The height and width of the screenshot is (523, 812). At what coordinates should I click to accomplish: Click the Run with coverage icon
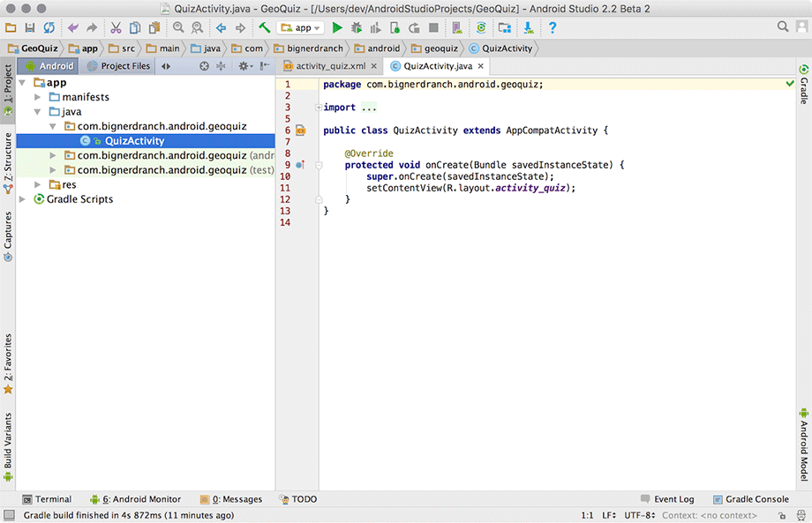(375, 27)
